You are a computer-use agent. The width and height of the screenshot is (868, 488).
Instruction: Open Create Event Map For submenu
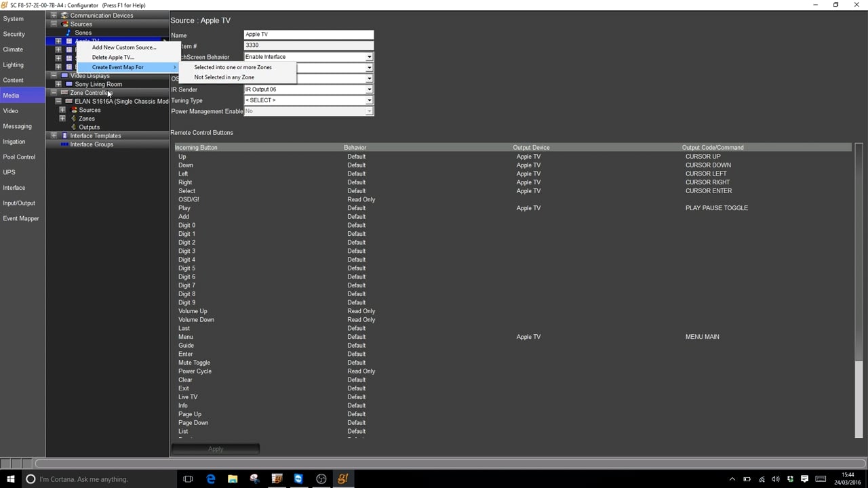coord(128,67)
